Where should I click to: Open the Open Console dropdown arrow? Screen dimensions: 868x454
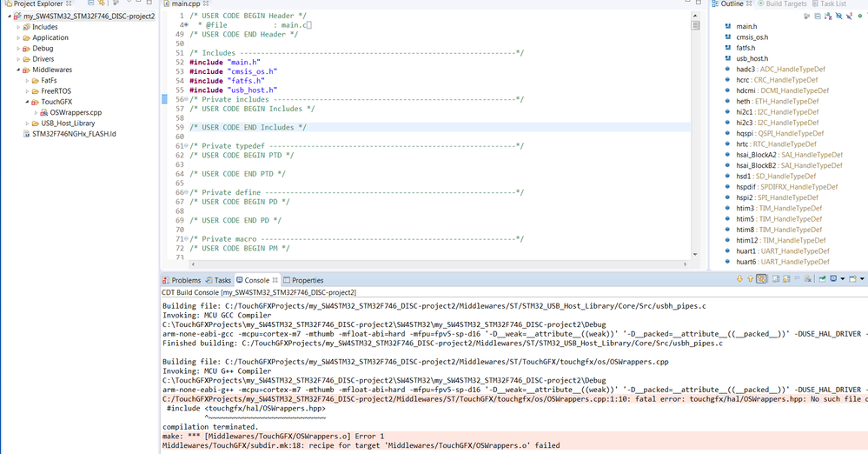tap(862, 279)
